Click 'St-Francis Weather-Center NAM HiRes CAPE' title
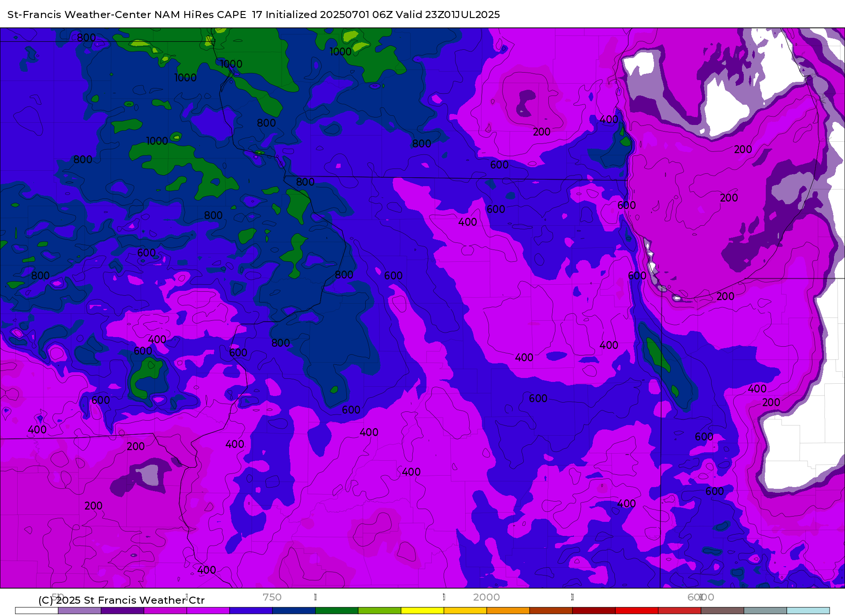Screen dimensions: 845x616 pyautogui.click(x=127, y=15)
